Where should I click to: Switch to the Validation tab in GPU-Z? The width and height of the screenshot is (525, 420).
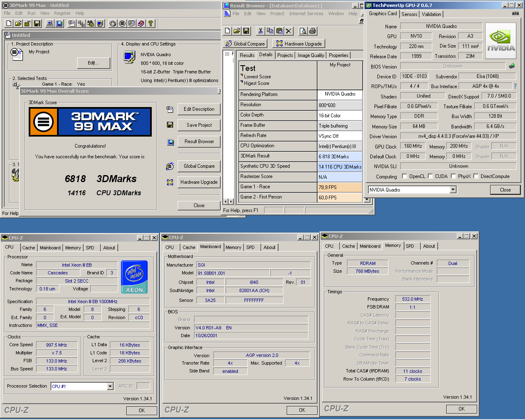(431, 14)
